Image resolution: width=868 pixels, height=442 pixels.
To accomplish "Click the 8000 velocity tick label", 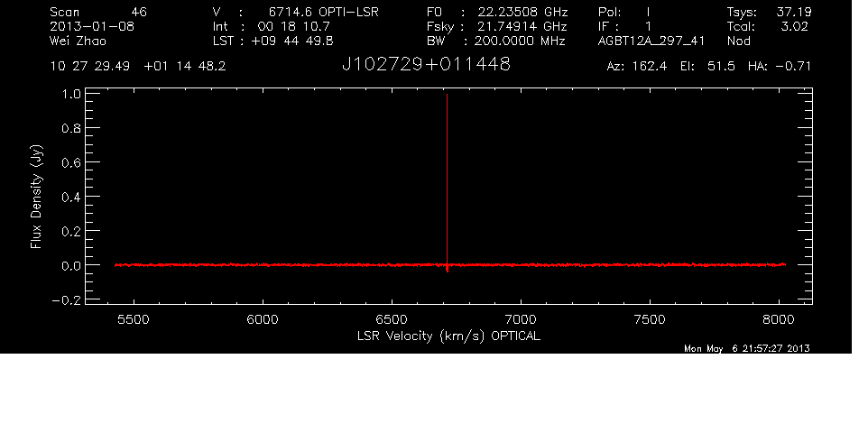I will [x=779, y=319].
